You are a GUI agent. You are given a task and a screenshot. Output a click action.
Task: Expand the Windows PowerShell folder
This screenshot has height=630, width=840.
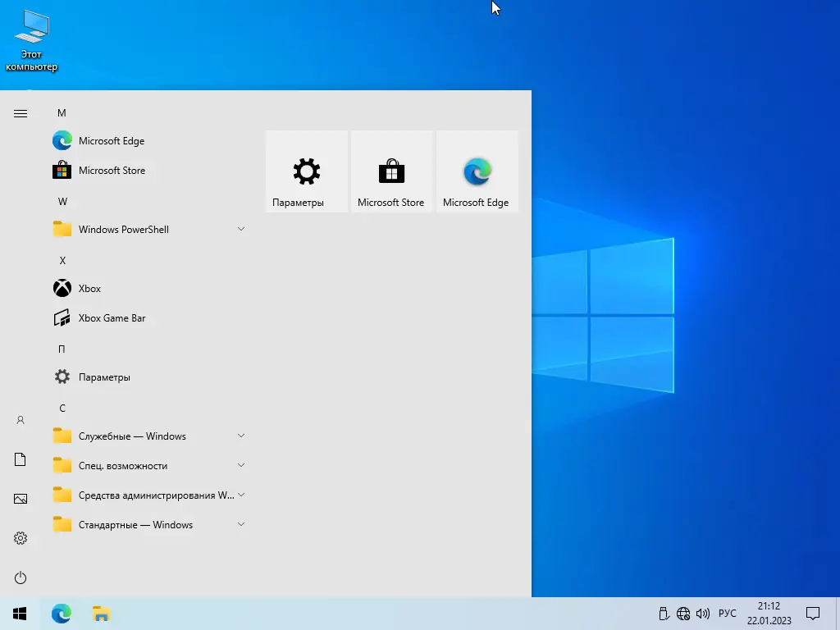click(x=150, y=230)
